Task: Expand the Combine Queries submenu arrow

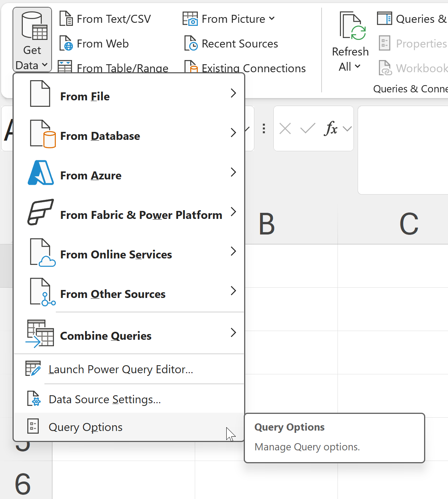Action: pos(233,333)
